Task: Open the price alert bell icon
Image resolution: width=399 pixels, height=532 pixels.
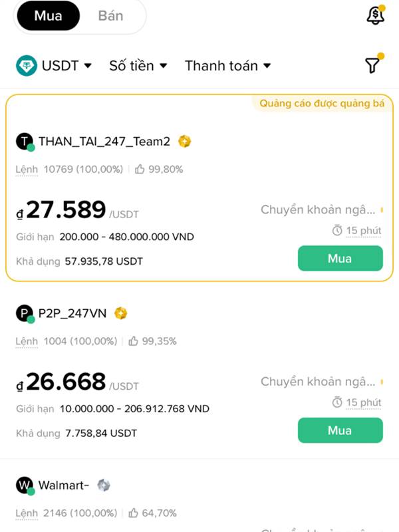Action: (376, 15)
